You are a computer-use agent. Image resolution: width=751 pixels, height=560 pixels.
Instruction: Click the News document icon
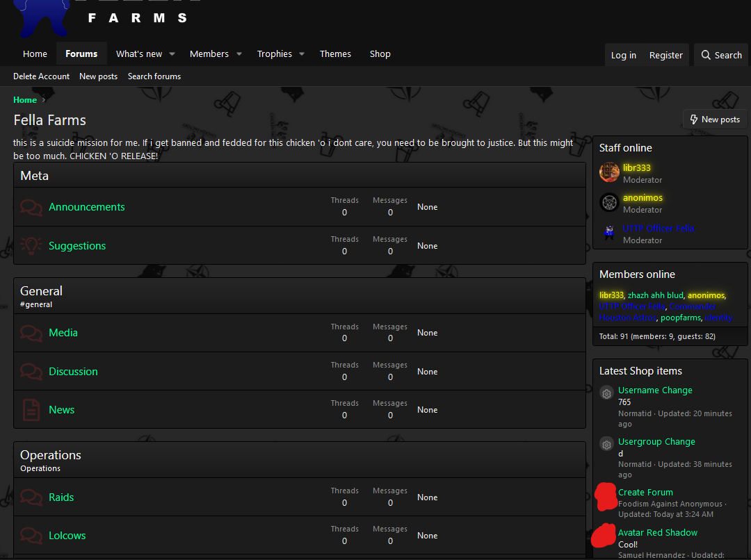(31, 410)
